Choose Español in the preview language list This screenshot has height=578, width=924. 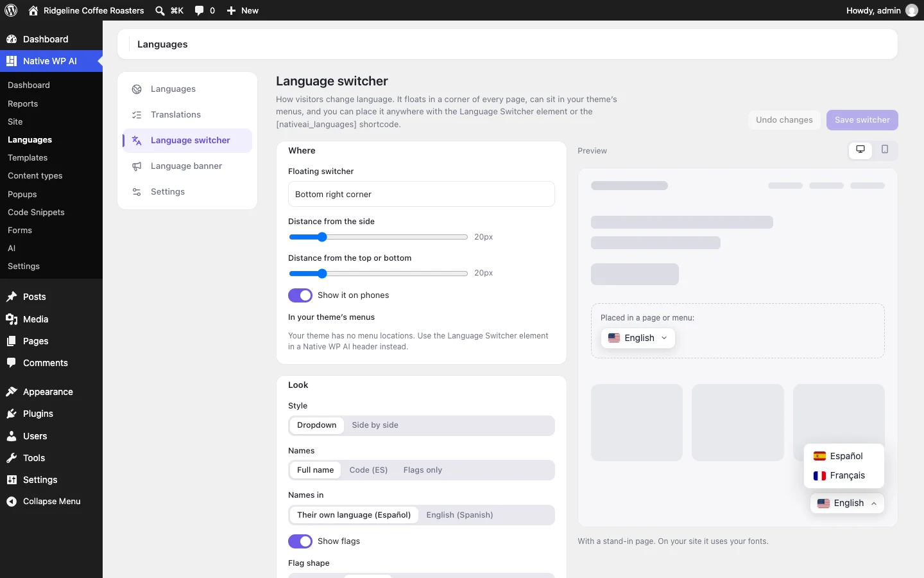(x=844, y=456)
